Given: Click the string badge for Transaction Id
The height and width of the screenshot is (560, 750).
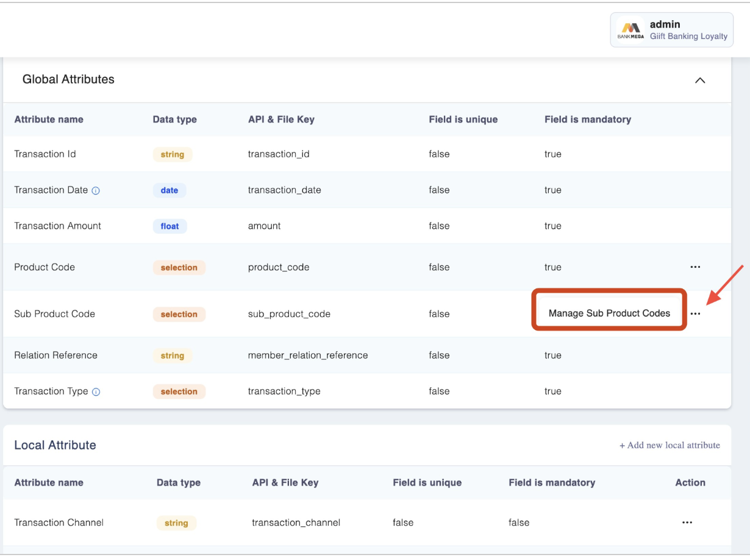Looking at the screenshot, I should [x=172, y=154].
